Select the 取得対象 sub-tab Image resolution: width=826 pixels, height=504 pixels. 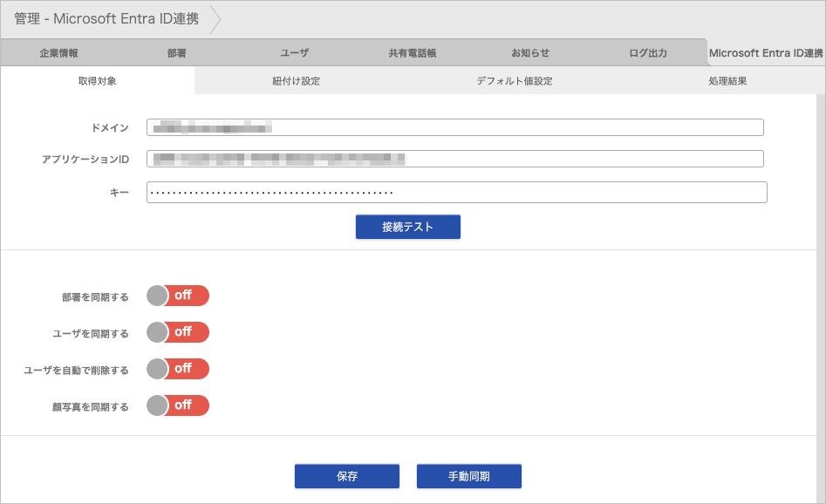pos(98,80)
